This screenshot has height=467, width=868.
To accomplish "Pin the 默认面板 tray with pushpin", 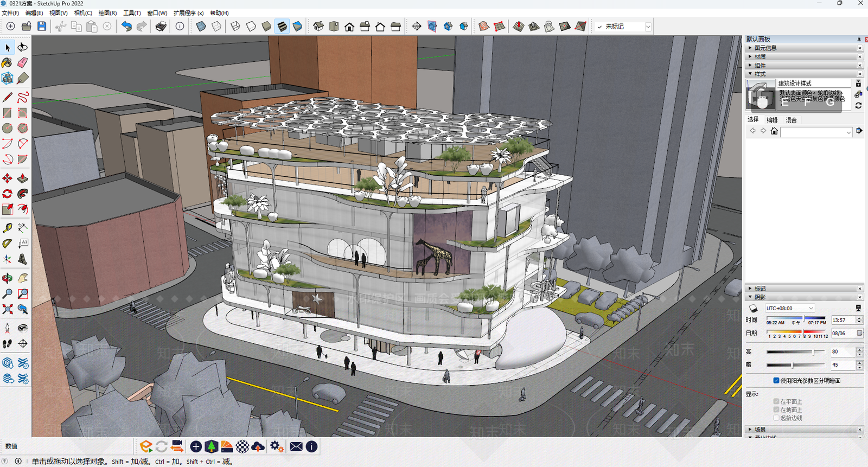I will pos(859,39).
